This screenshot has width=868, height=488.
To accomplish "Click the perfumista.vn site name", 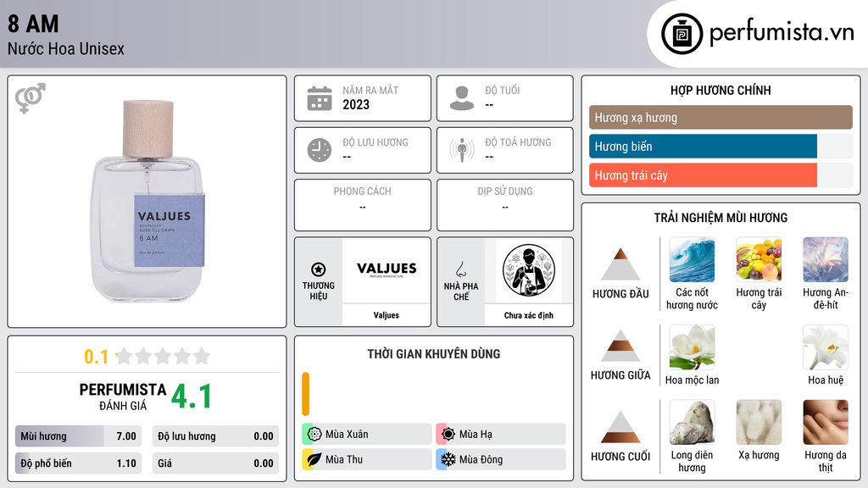I will coord(782,33).
